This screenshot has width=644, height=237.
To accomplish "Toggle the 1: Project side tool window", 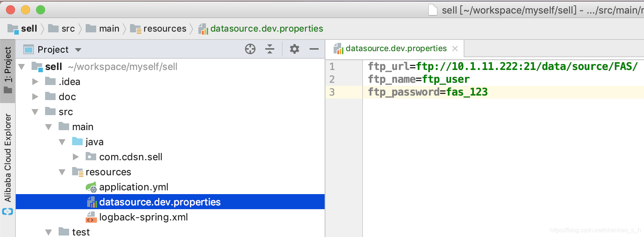I will [8, 70].
